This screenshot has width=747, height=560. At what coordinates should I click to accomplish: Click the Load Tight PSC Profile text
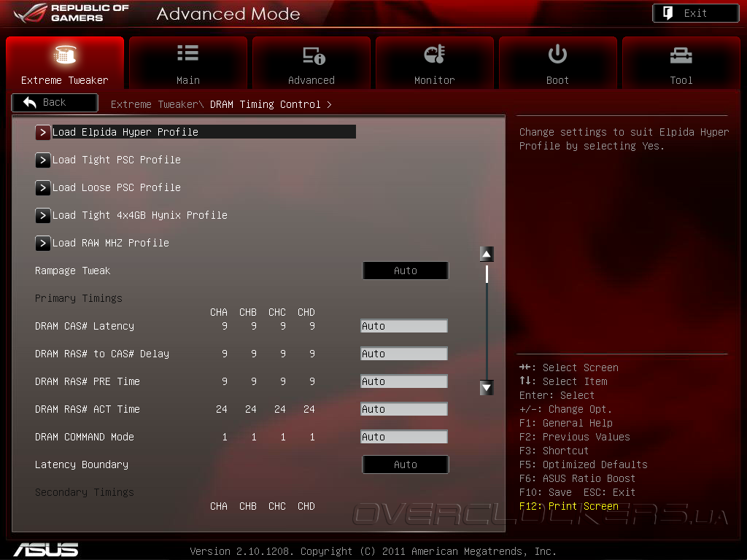click(x=117, y=160)
